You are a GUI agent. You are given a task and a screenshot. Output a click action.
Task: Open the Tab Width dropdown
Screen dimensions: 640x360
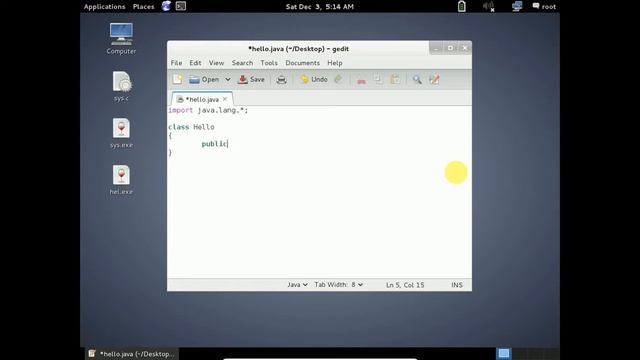(339, 285)
